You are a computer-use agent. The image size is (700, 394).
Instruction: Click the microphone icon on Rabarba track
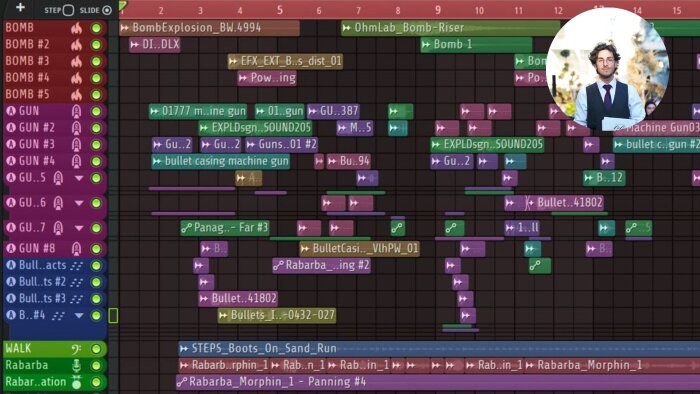point(76,365)
